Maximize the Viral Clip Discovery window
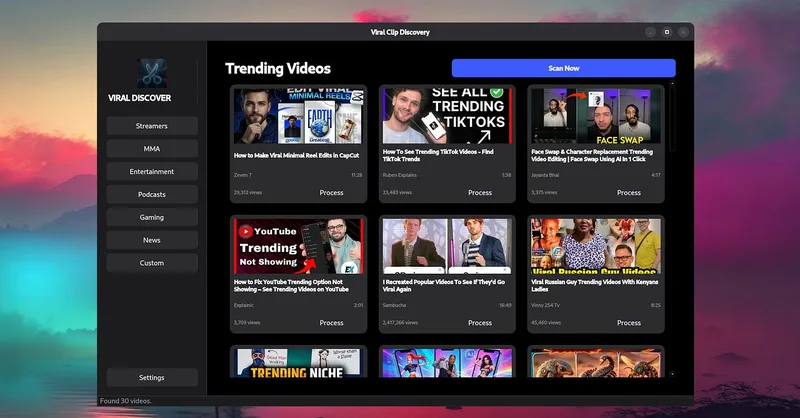 tap(667, 32)
